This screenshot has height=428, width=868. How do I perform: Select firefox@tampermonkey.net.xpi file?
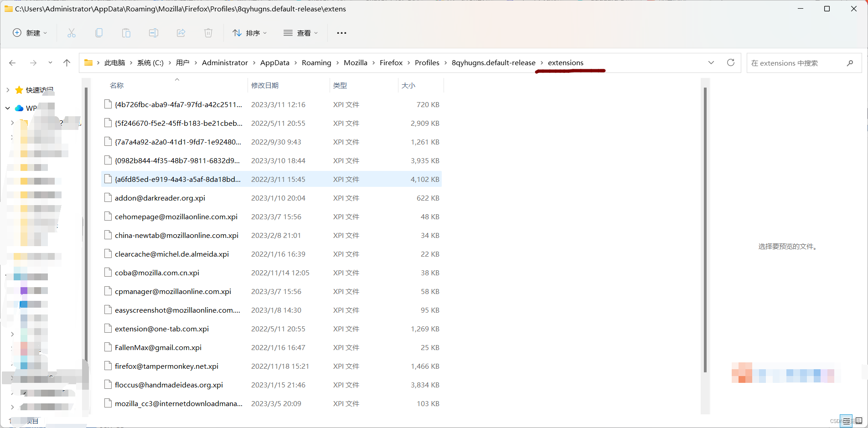tap(271, 366)
